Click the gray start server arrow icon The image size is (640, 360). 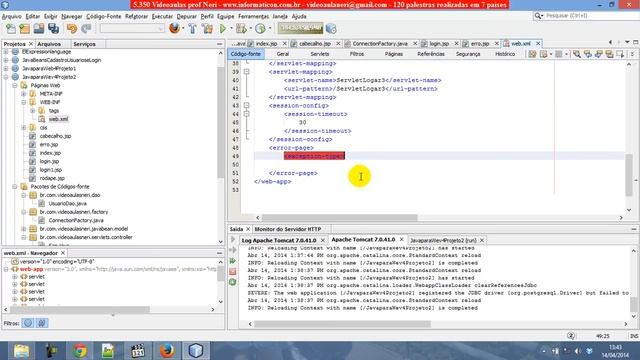click(x=233, y=240)
